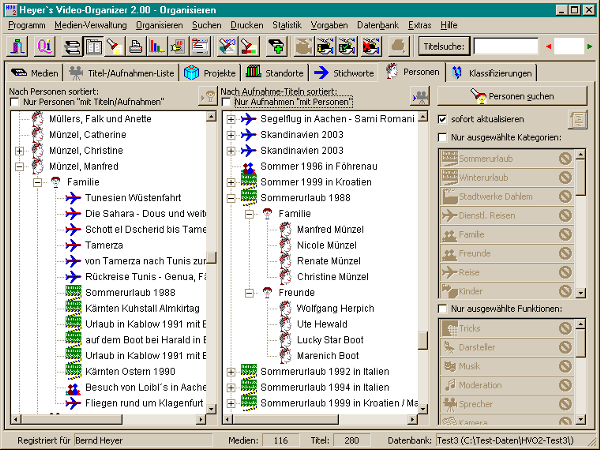Viewport: 600px width, 450px height.
Task: Open the Statistik menu
Action: click(286, 22)
